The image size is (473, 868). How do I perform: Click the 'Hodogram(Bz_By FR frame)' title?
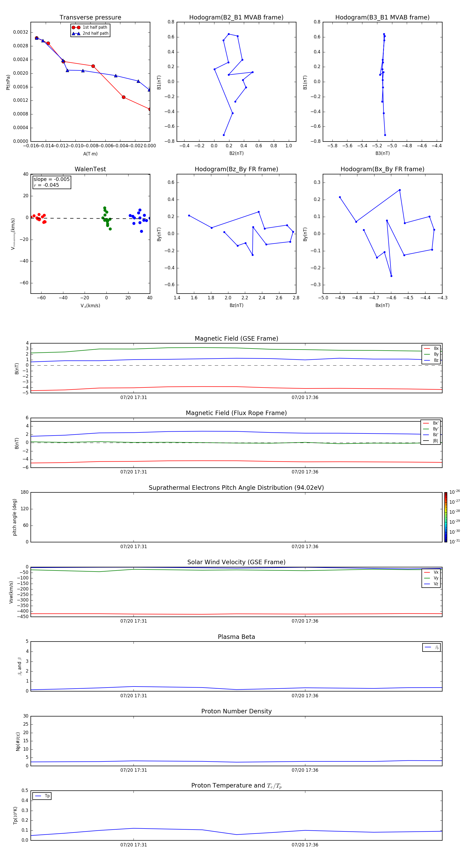pyautogui.click(x=236, y=169)
